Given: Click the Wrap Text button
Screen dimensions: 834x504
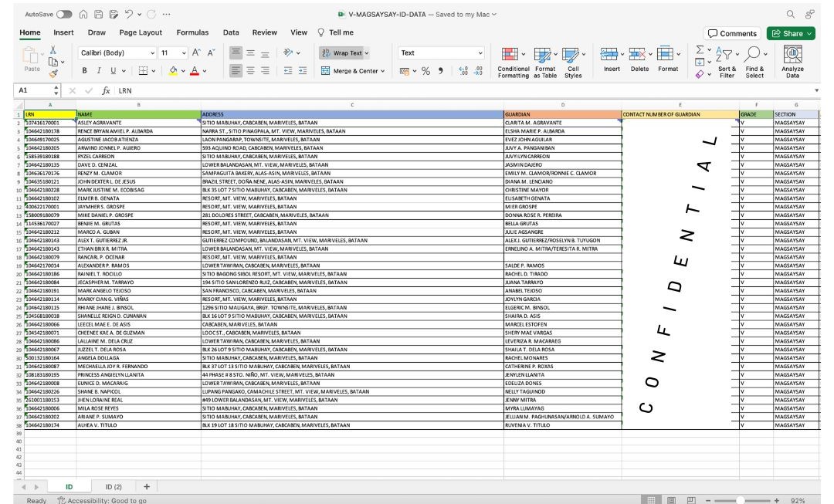Looking at the screenshot, I should coord(344,52).
